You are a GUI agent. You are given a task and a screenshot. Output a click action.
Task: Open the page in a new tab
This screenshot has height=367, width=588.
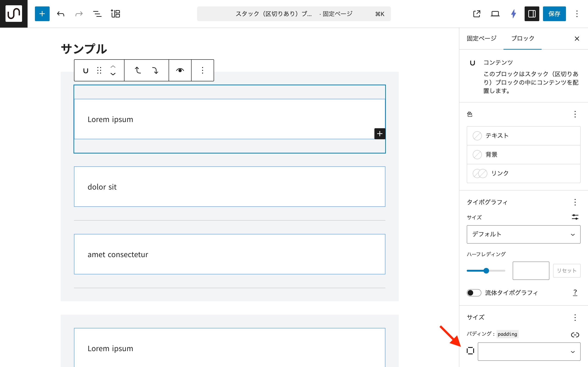476,14
